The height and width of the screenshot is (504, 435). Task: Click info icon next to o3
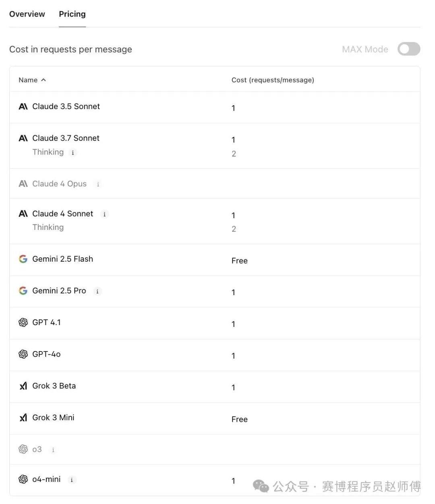click(x=53, y=450)
